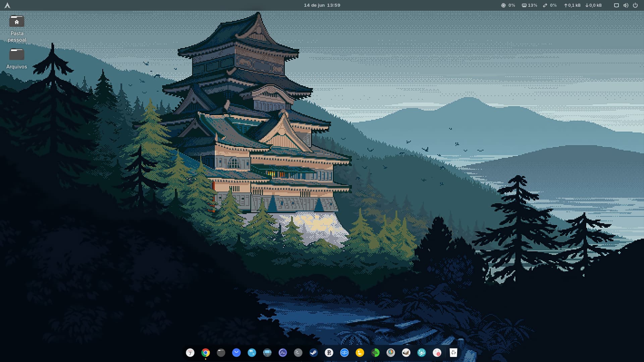The height and width of the screenshot is (362, 644).
Task: Select the Pasta pessoal desktop folder
Action: point(17,22)
